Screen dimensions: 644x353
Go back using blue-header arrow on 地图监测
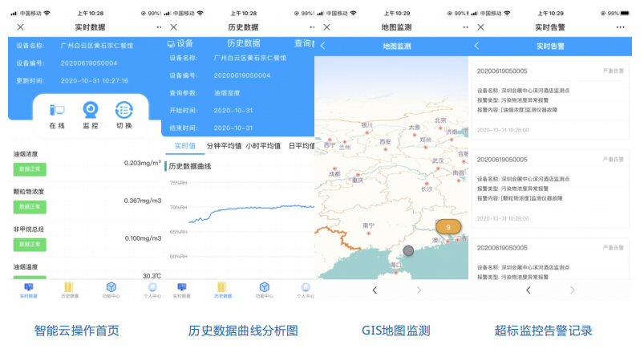(323, 46)
